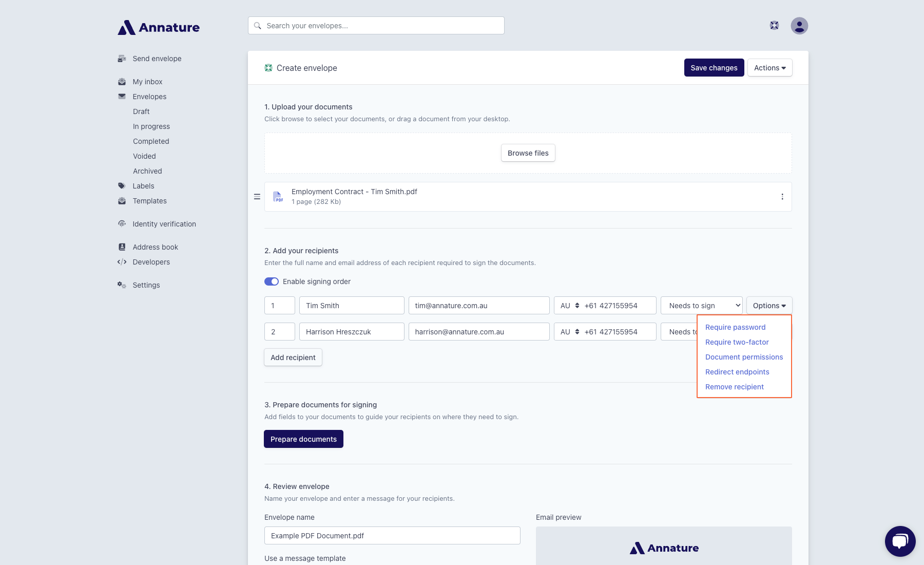924x565 pixels.
Task: Click the tim@annature.com.au email field
Action: coord(479,306)
